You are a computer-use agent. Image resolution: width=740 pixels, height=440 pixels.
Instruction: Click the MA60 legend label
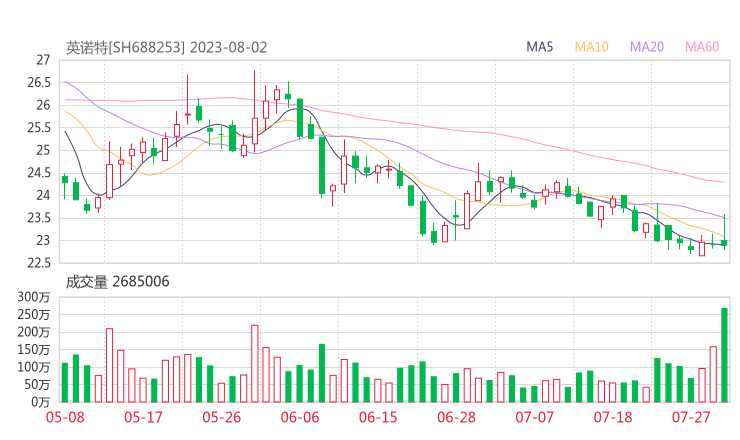coord(702,47)
